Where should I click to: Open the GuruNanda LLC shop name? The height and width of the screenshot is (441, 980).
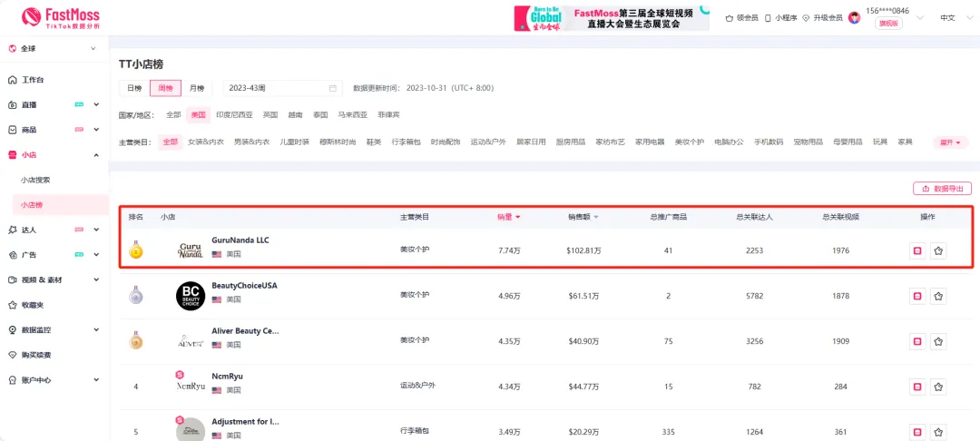click(x=240, y=240)
